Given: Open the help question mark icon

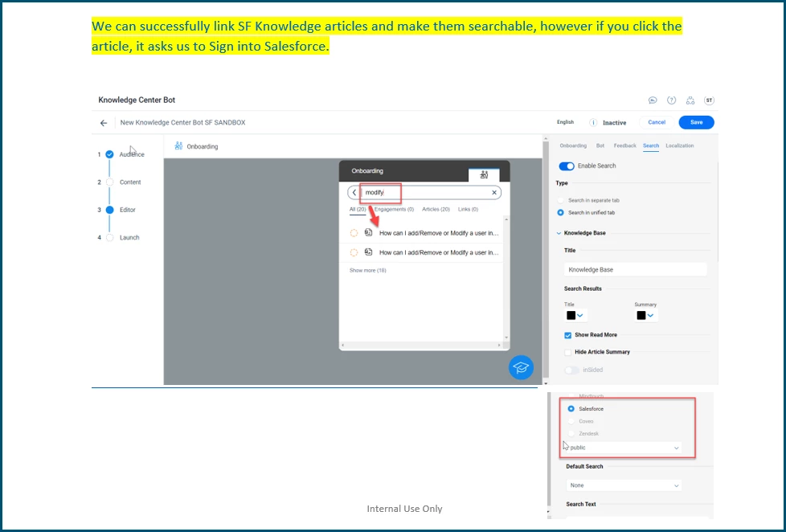Looking at the screenshot, I should (671, 100).
